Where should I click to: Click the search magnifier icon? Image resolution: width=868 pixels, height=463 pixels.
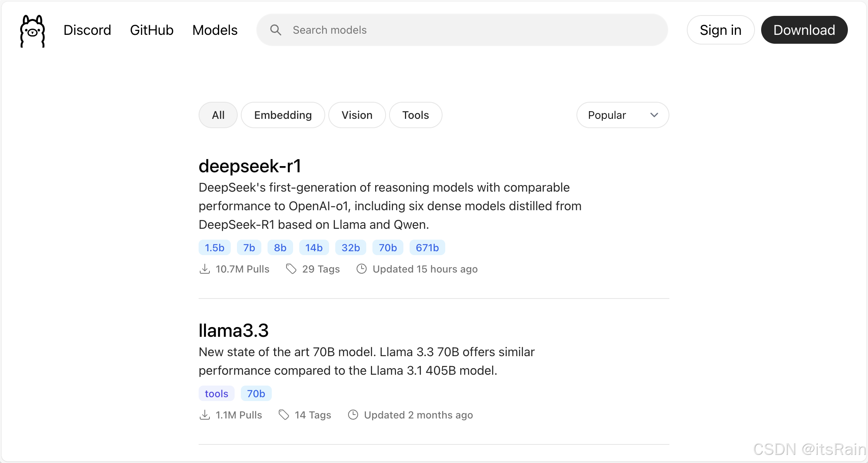[x=276, y=30]
